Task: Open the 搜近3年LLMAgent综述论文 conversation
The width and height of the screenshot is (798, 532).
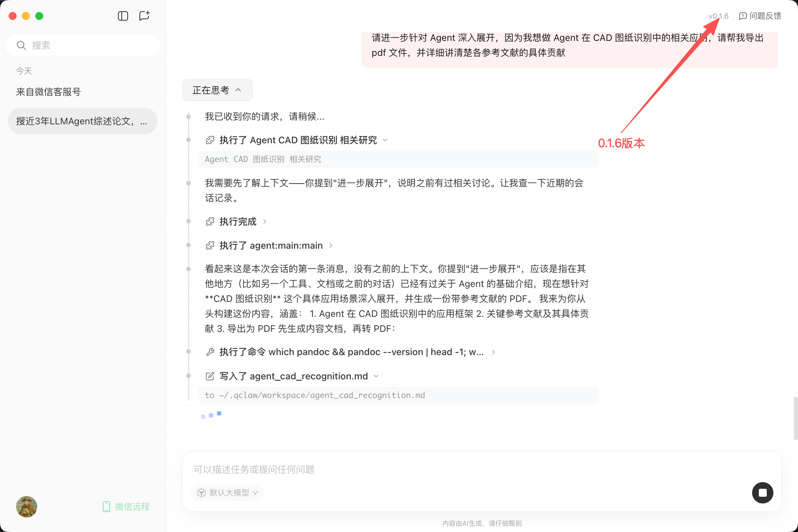Action: 82,121
